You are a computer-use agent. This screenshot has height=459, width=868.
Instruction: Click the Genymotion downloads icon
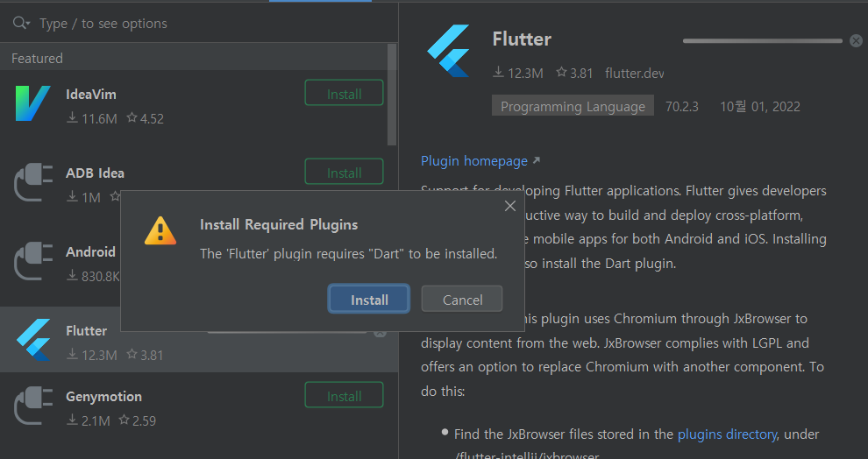click(x=72, y=420)
